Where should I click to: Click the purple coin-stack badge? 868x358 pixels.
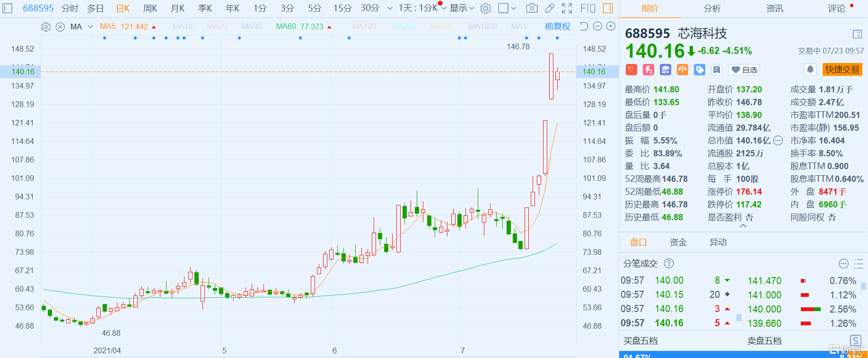(665, 70)
